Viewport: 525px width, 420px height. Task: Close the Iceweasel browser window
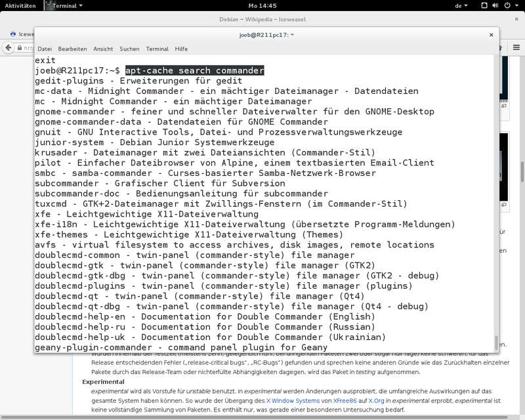[x=516, y=20]
